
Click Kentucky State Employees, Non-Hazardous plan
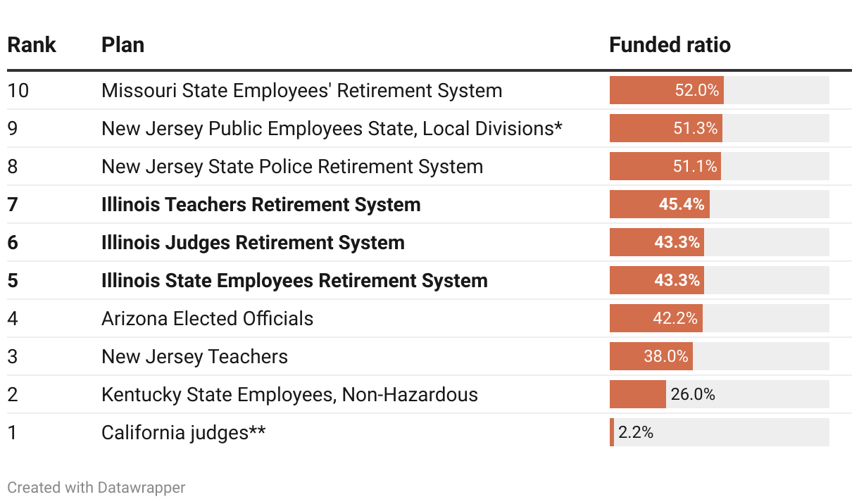pyautogui.click(x=289, y=395)
